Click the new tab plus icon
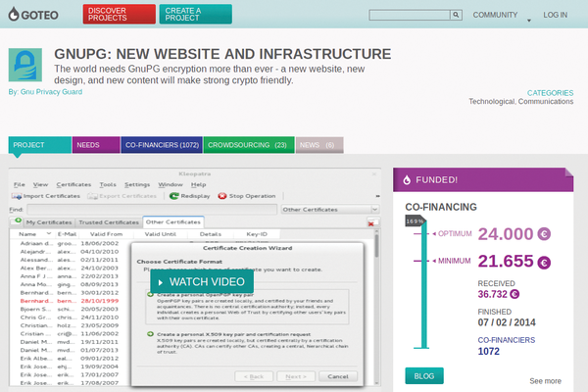This screenshot has width=588, height=392. pos(17,220)
